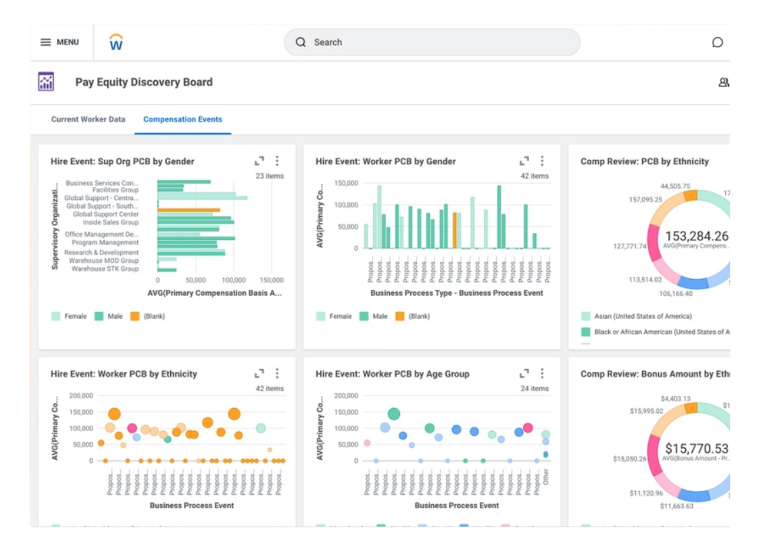Image resolution: width=778 pixels, height=554 pixels.
Task: Click the 44,505.75 donut label
Action: click(x=675, y=186)
